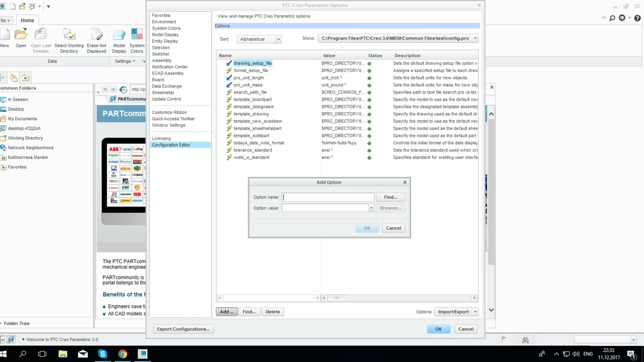Click icon beside drawing_setup_file option
The width and height of the screenshot is (644, 362).
[229, 63]
